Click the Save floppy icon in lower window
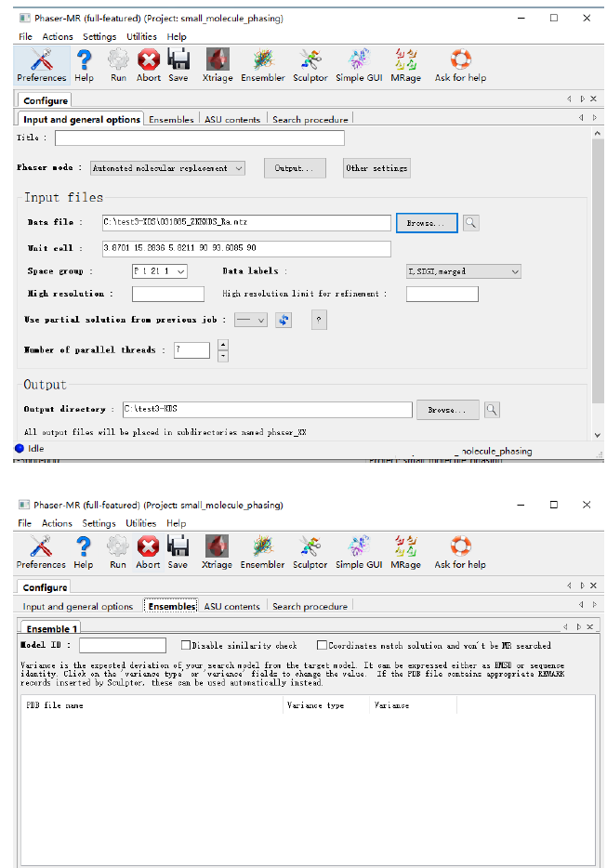The width and height of the screenshot is (607, 868). [x=178, y=552]
